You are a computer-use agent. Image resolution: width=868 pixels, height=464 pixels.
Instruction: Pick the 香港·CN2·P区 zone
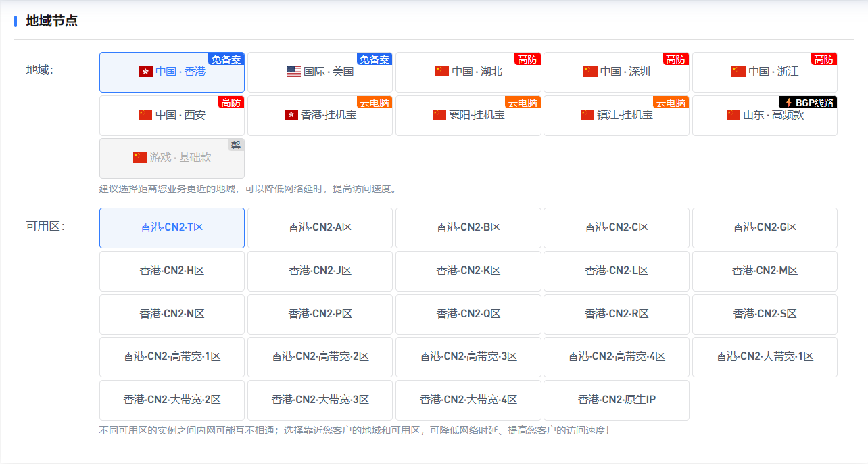(320, 315)
